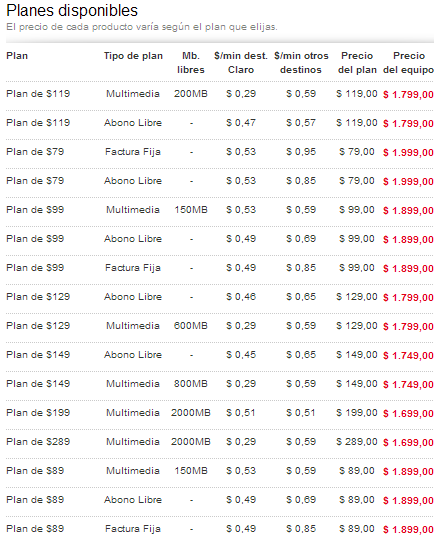Select Plan de $79 Factura Fija row

pyautogui.click(x=220, y=152)
